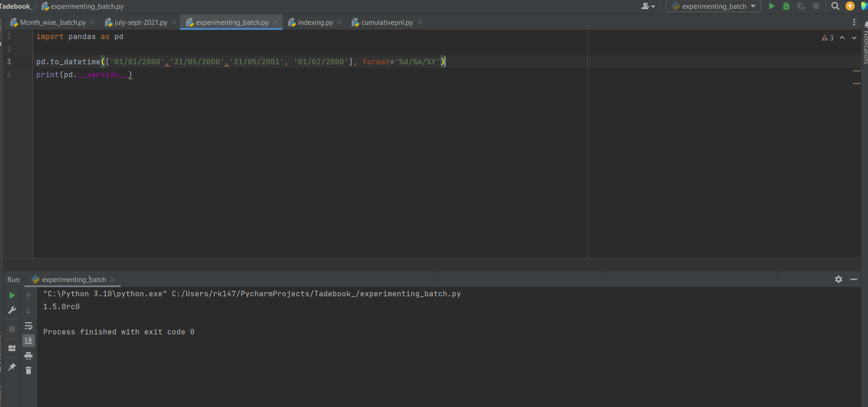This screenshot has height=407, width=868.
Task: Close cumulativepnl.py tab
Action: pyautogui.click(x=420, y=22)
